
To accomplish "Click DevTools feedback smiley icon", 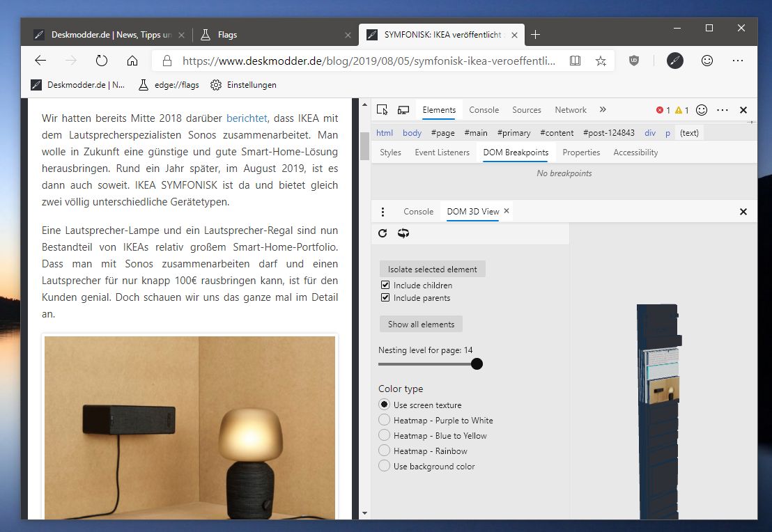I will (x=702, y=110).
